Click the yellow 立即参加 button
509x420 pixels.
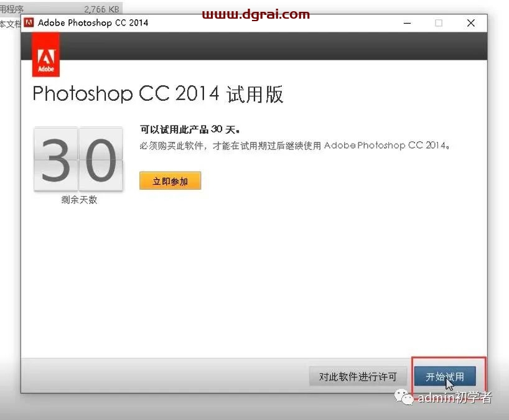coord(170,181)
